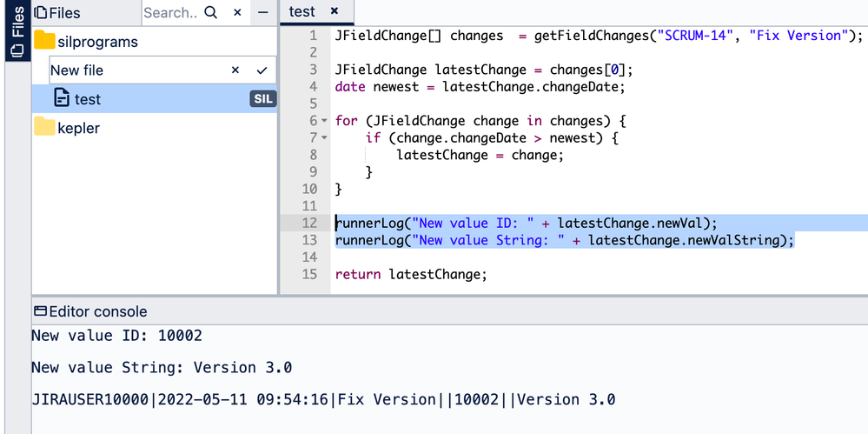Minimize the Files panel with the dash icon
Image resolution: width=868 pixels, height=434 pixels.
263,12
